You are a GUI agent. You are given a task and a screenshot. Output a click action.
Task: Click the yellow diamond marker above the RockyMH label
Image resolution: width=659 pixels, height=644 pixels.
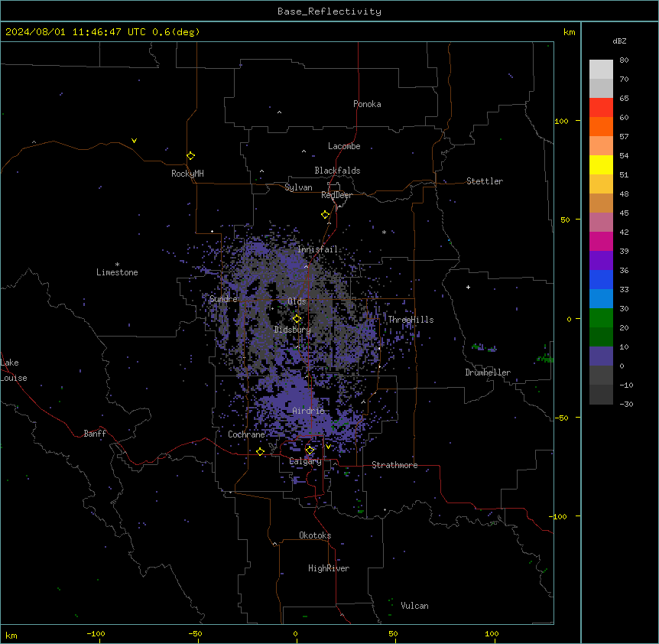pos(190,156)
